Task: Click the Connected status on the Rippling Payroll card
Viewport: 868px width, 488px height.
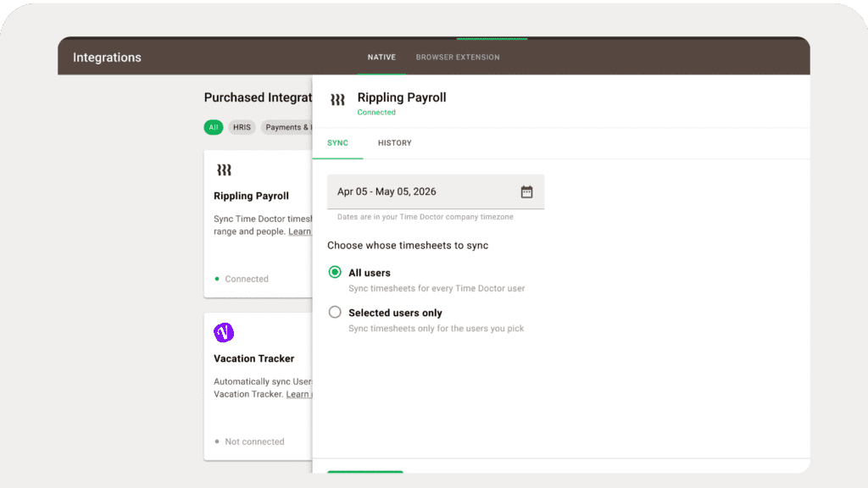Action: click(x=247, y=279)
